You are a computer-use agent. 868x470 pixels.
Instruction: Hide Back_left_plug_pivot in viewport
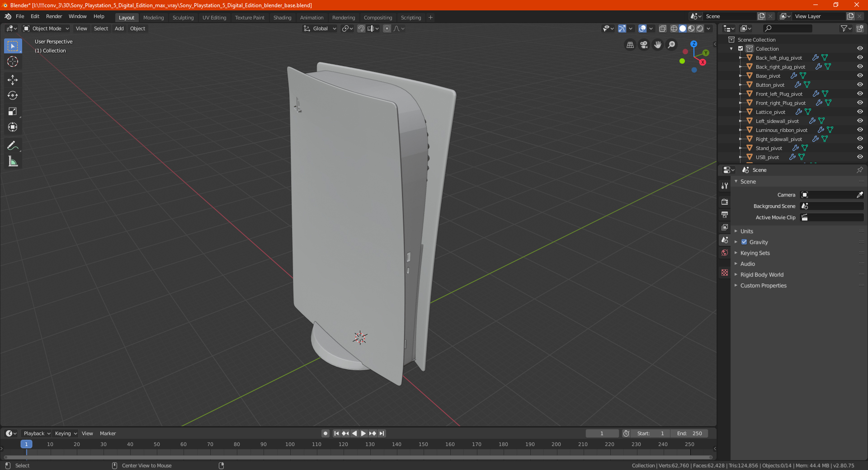pyautogui.click(x=860, y=57)
